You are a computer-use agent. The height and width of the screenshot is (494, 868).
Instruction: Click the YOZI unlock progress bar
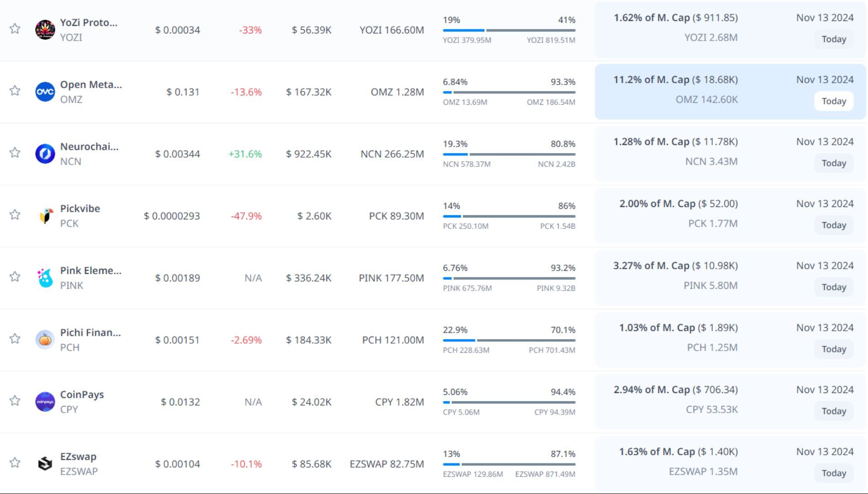pyautogui.click(x=509, y=31)
